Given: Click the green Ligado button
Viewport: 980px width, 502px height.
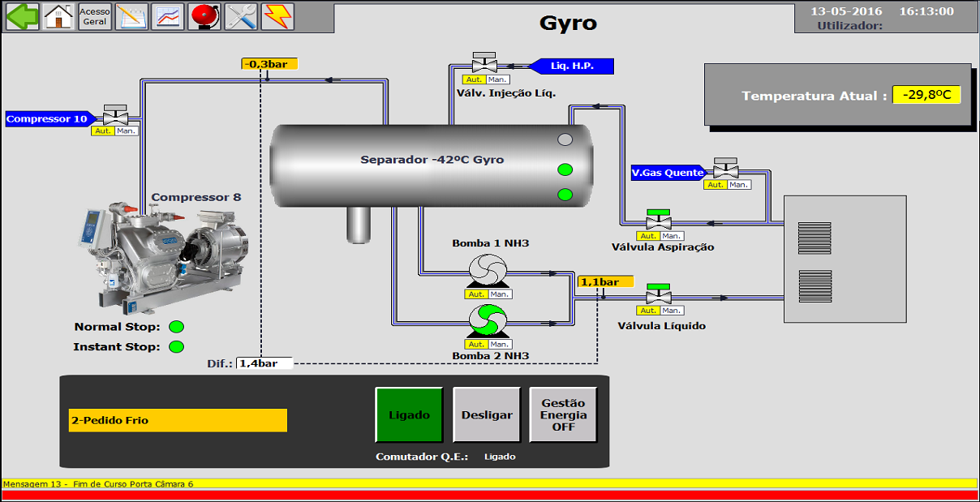Looking at the screenshot, I should point(409,414).
